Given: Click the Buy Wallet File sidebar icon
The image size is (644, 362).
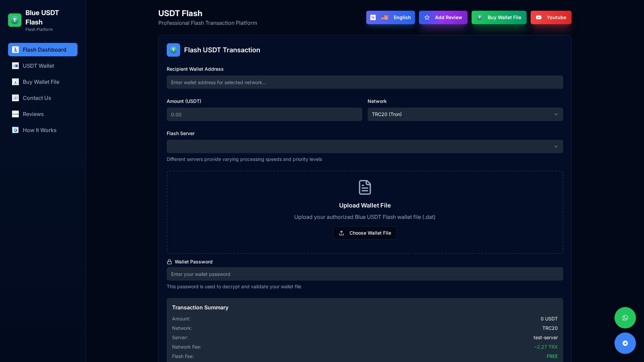Looking at the screenshot, I should click(15, 82).
